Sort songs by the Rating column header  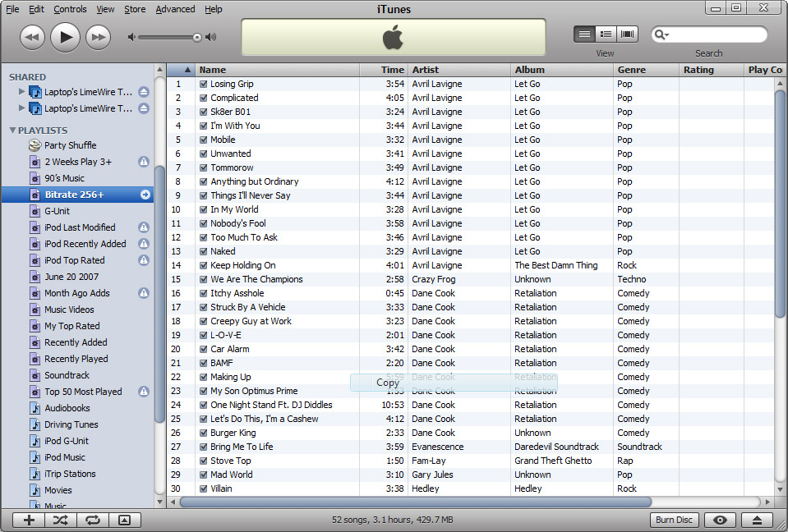pyautogui.click(x=711, y=70)
